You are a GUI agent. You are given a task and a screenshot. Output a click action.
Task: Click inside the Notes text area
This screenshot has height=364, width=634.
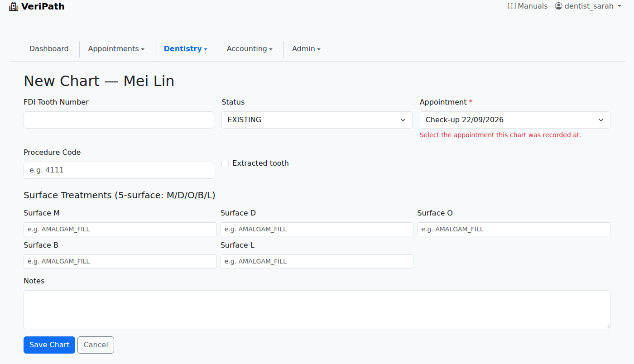tap(317, 310)
